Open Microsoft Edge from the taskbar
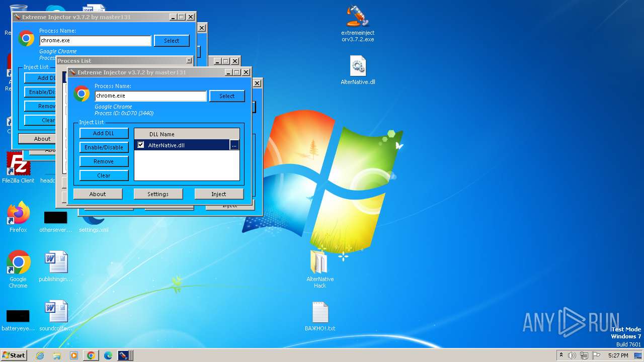The width and height of the screenshot is (644, 362). point(108,355)
